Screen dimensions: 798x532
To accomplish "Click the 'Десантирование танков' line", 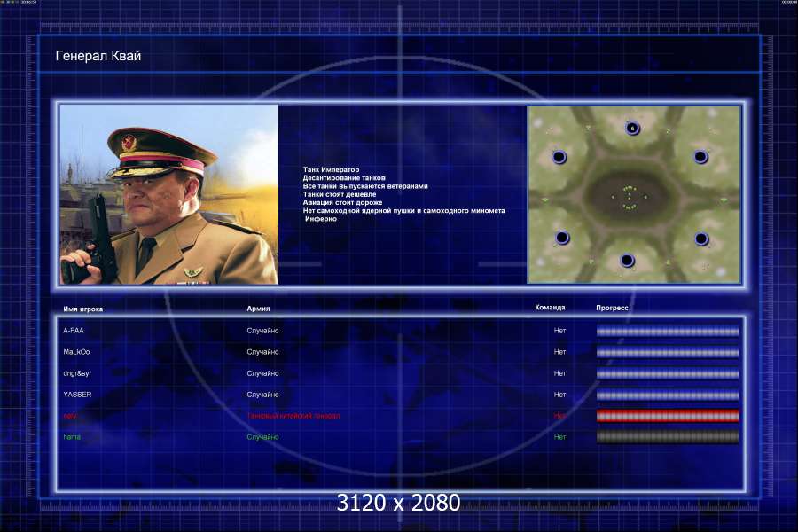I will (x=344, y=177).
